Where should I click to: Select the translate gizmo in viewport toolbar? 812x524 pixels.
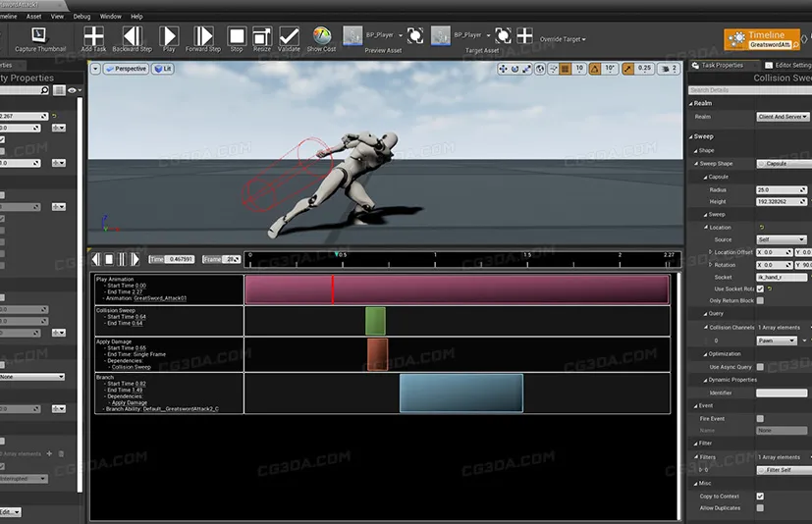pos(503,69)
